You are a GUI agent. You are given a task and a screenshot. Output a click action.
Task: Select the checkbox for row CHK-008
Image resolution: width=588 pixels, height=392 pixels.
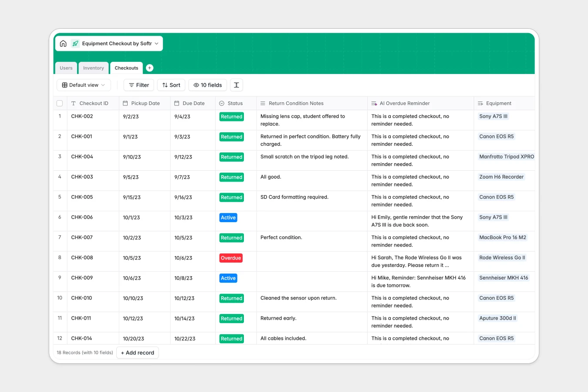pos(60,257)
